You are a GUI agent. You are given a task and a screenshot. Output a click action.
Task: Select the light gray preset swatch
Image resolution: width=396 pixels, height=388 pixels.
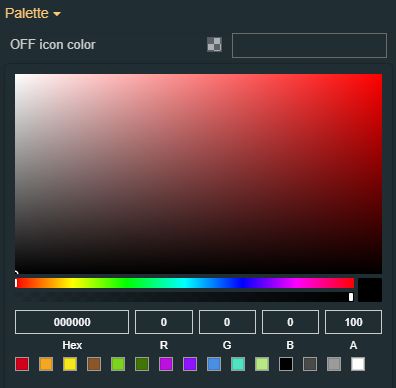pos(334,364)
